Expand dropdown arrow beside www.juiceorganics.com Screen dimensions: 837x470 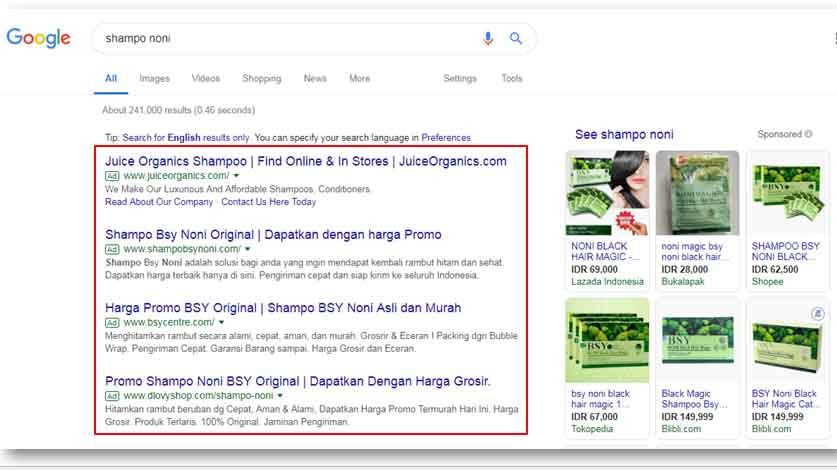click(x=236, y=176)
